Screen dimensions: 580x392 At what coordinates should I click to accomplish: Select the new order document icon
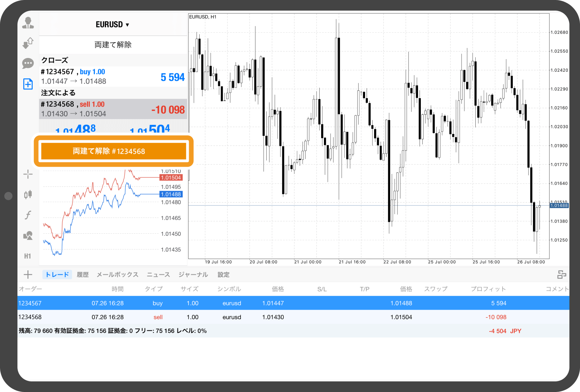click(x=28, y=84)
